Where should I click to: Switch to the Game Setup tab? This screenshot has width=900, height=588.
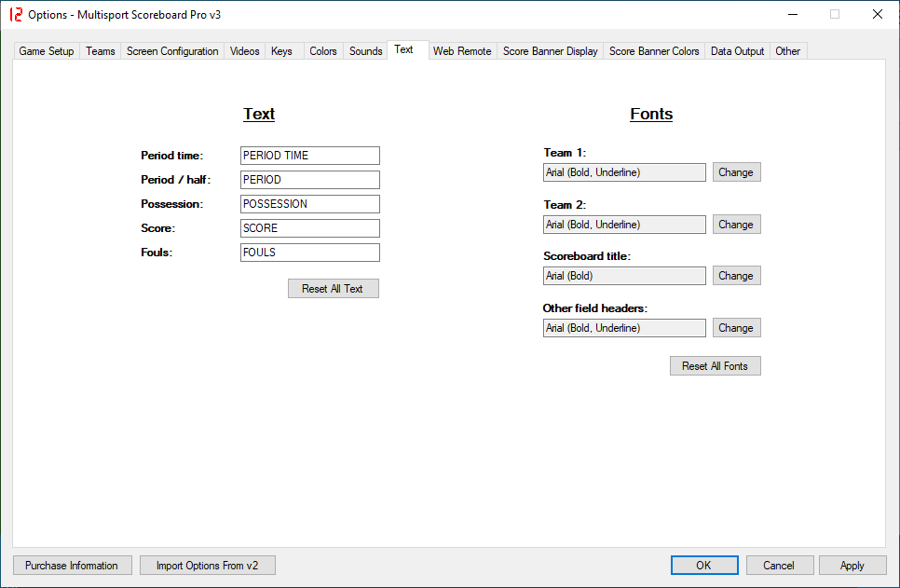[47, 51]
